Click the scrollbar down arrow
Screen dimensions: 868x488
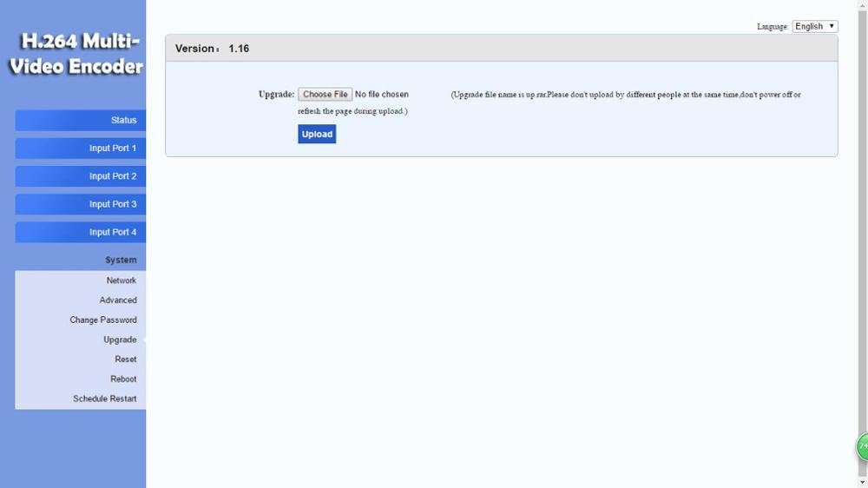[x=863, y=483]
